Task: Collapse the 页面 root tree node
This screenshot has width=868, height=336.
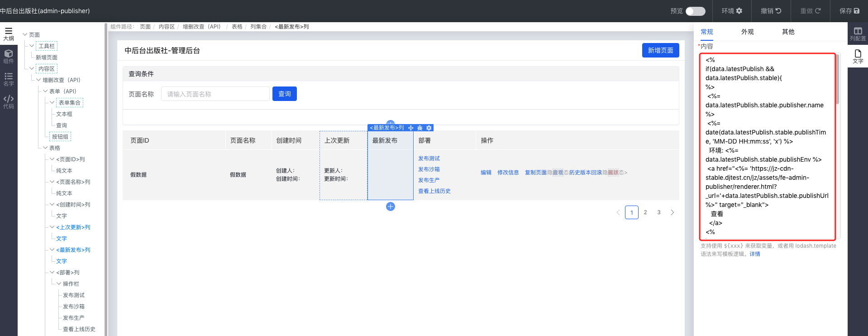Action: (x=25, y=34)
